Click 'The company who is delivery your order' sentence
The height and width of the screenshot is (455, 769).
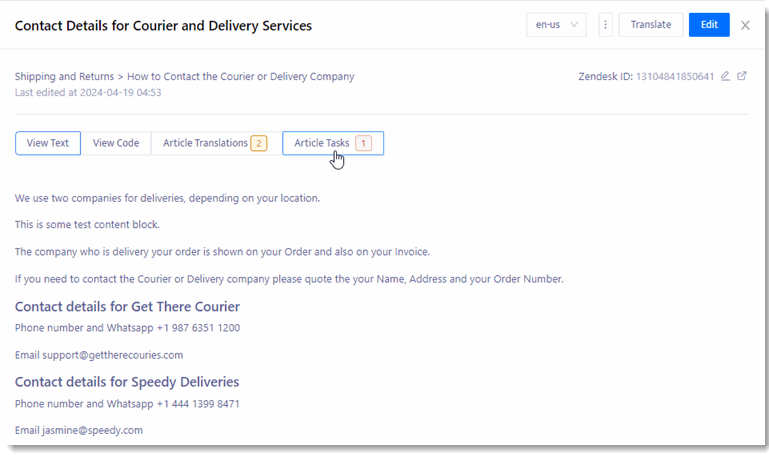click(222, 252)
